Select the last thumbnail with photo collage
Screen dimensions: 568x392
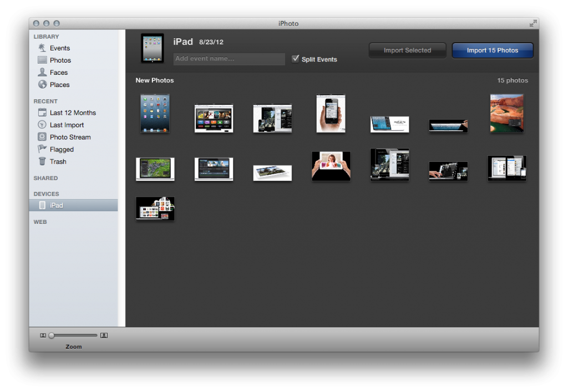pos(155,208)
